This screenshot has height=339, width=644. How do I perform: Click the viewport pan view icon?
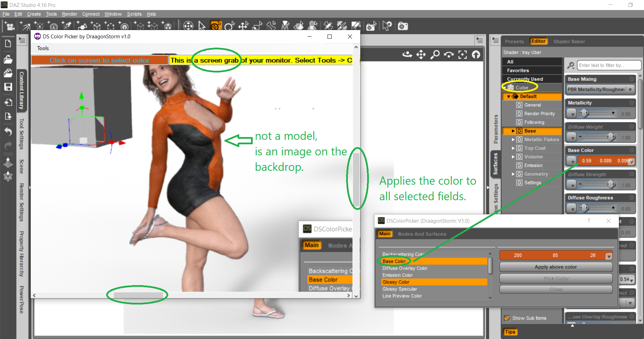pos(421,55)
